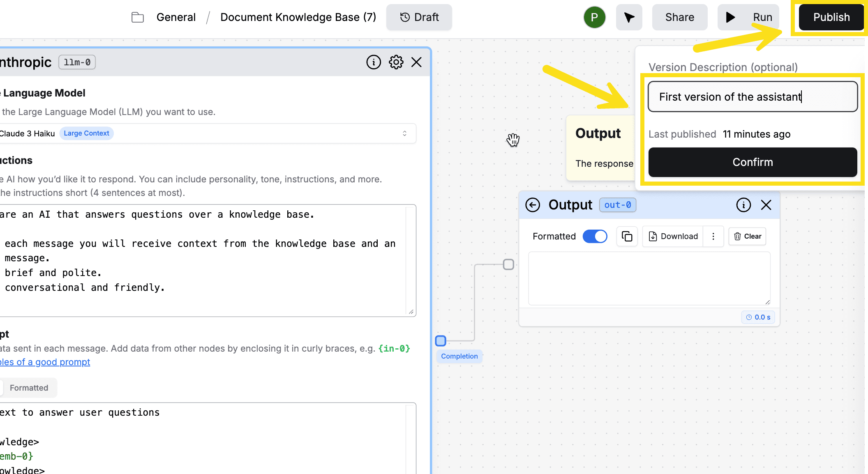The width and height of the screenshot is (868, 474).
Task: Confirm publishing the version
Action: tap(753, 162)
